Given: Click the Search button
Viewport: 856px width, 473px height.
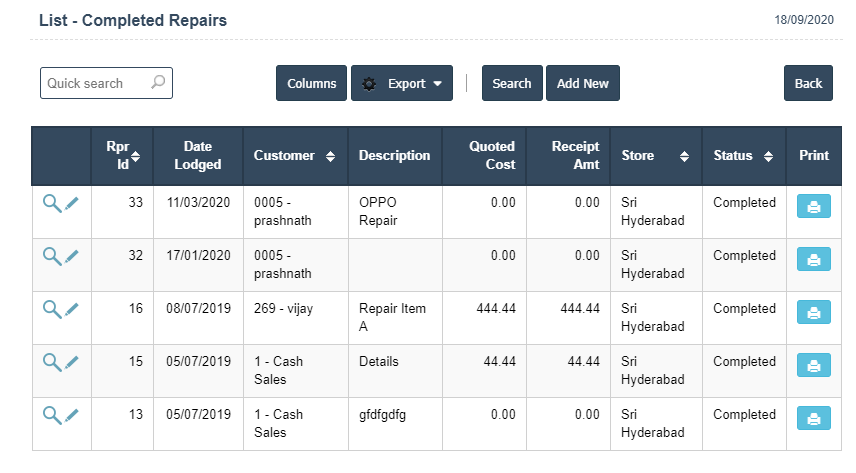Looking at the screenshot, I should [512, 84].
